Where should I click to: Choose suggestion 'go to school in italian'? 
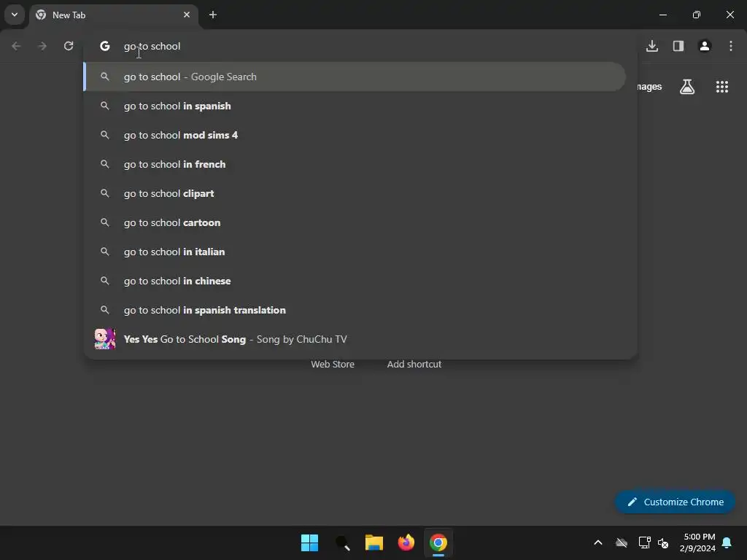tap(355, 252)
